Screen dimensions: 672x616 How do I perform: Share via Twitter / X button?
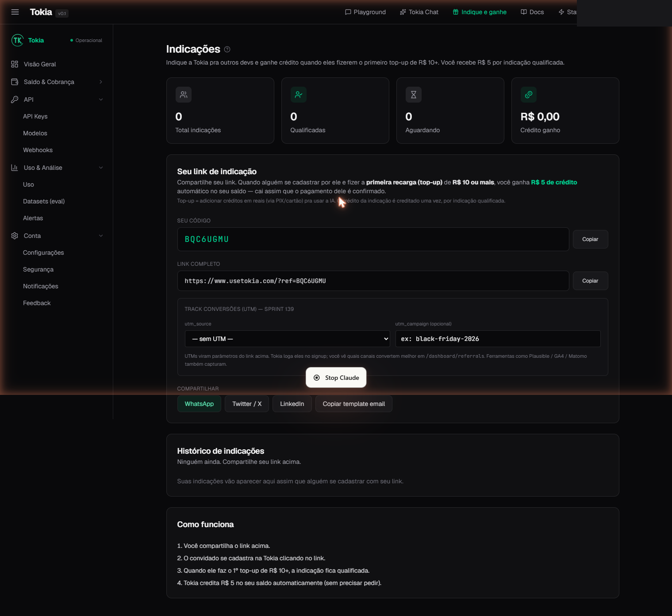[x=247, y=404]
